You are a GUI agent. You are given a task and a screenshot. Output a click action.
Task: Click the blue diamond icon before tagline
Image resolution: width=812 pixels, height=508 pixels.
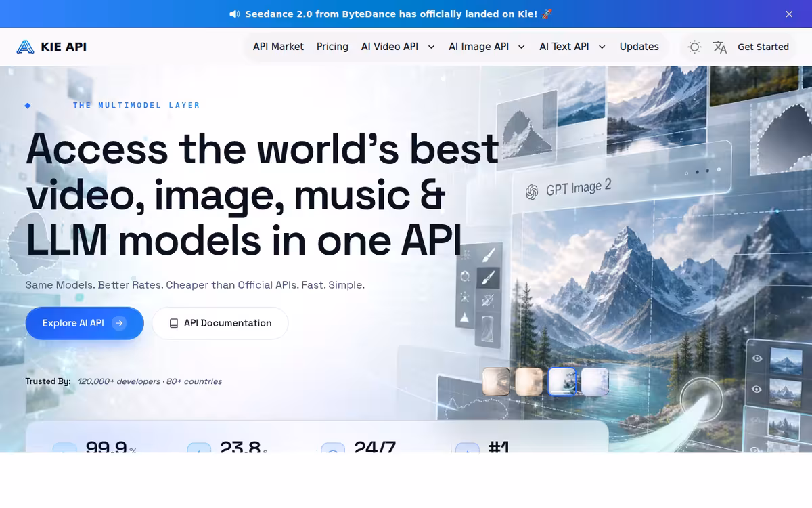tap(28, 105)
